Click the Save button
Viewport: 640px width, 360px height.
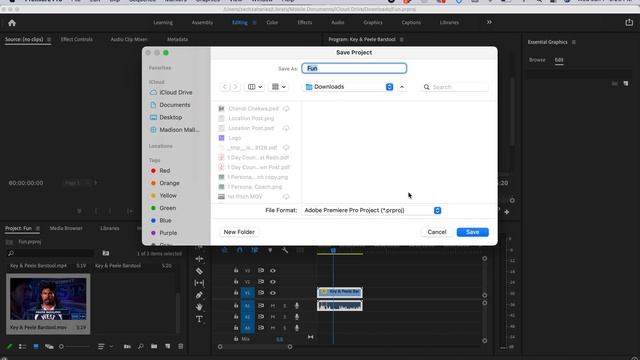473,232
